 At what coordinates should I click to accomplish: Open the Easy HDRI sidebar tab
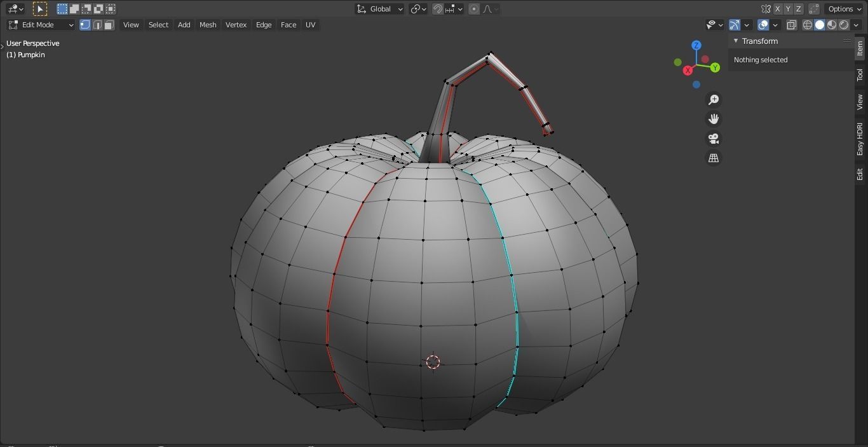click(x=860, y=139)
